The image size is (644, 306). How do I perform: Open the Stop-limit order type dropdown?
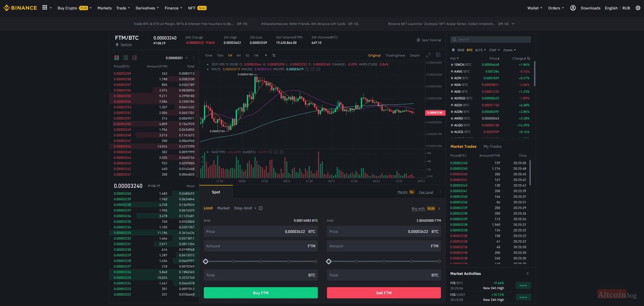coord(245,208)
